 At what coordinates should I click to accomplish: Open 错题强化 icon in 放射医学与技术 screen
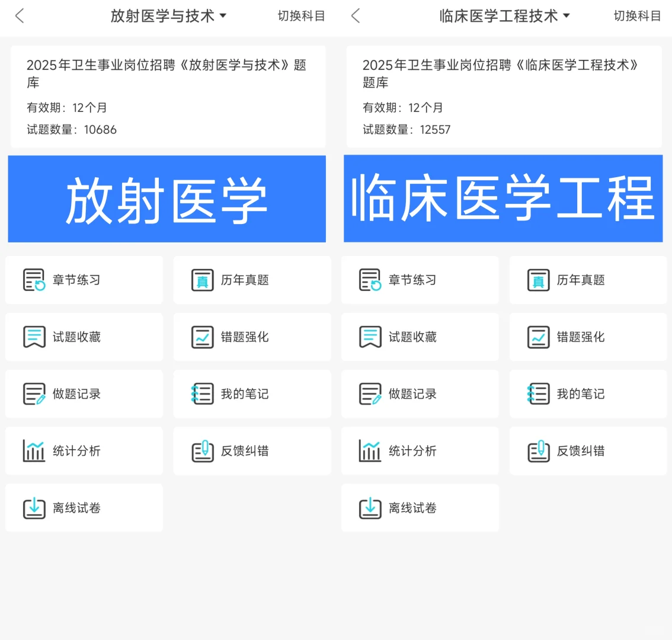(202, 337)
